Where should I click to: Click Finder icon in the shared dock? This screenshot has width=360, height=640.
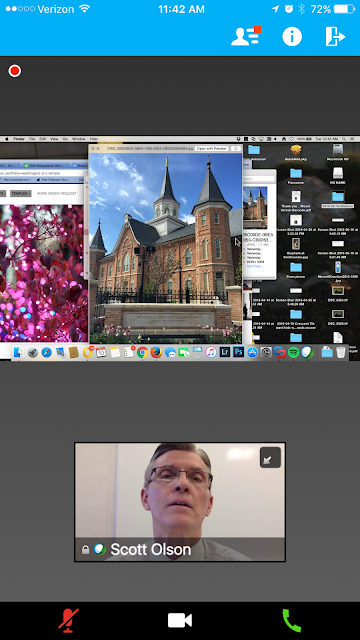coord(19,352)
